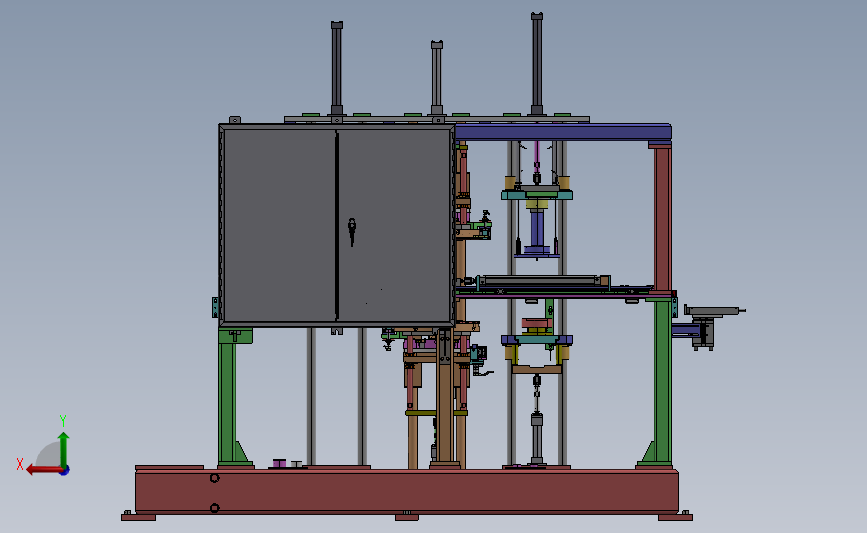The width and height of the screenshot is (867, 533).
Task: Select the large red base frame
Action: coord(407,492)
